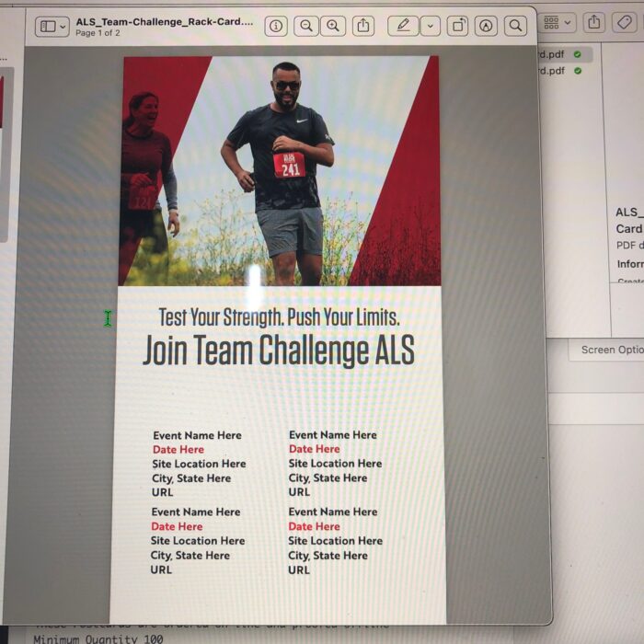Image resolution: width=644 pixels, height=644 pixels.
Task: Show the Markup toolbar
Action: (486, 26)
